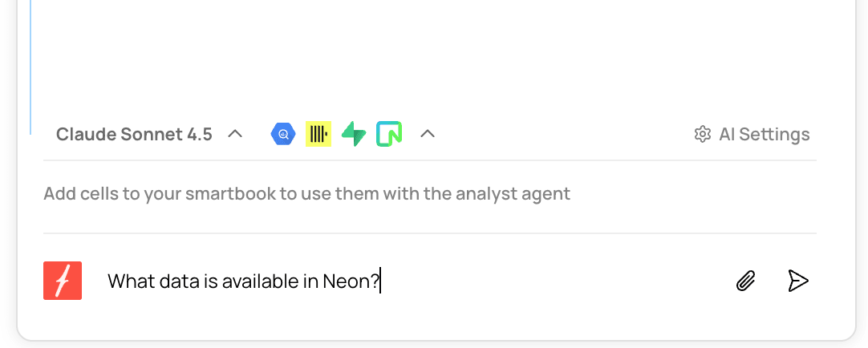The width and height of the screenshot is (868, 348).
Task: Choose the green Supabase lightning icon
Action: 354,134
